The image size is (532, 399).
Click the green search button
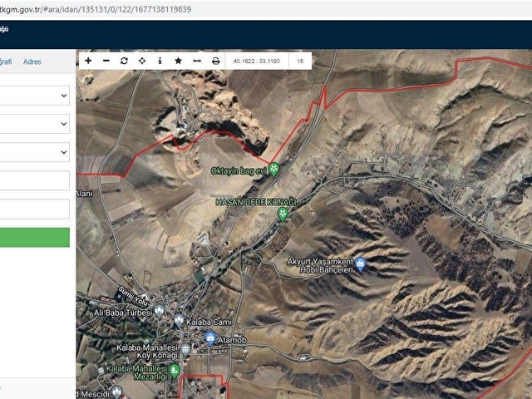click(x=34, y=238)
